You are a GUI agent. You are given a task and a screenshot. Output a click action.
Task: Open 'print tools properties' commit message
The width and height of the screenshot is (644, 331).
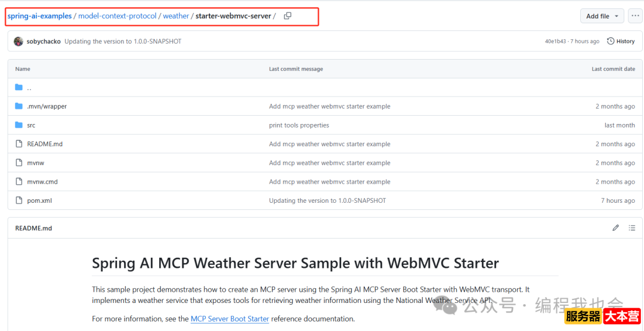[x=299, y=125]
